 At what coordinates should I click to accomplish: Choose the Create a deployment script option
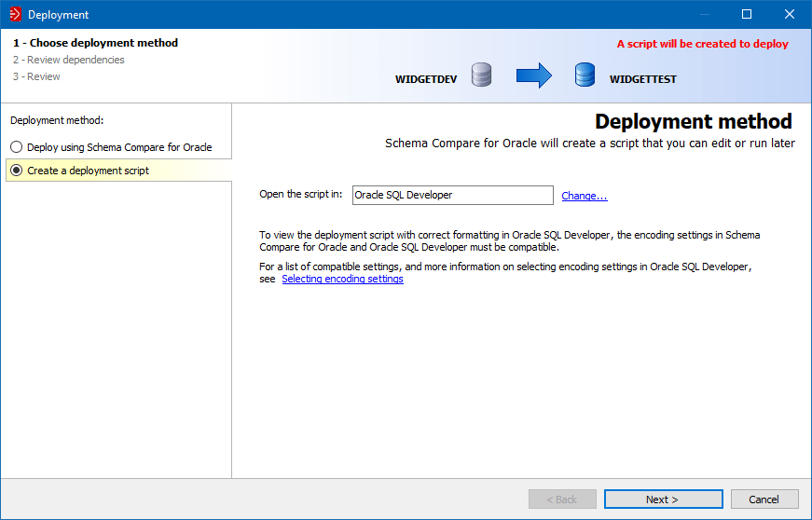pyautogui.click(x=17, y=171)
